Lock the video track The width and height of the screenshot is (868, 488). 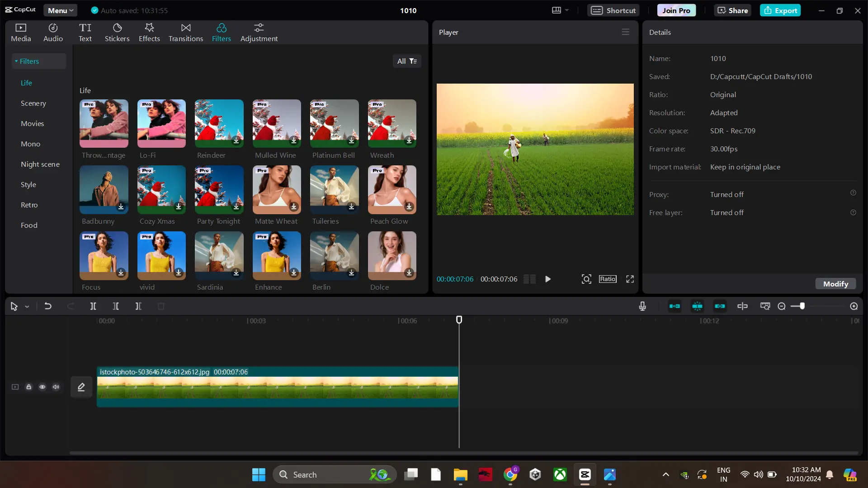pyautogui.click(x=28, y=387)
